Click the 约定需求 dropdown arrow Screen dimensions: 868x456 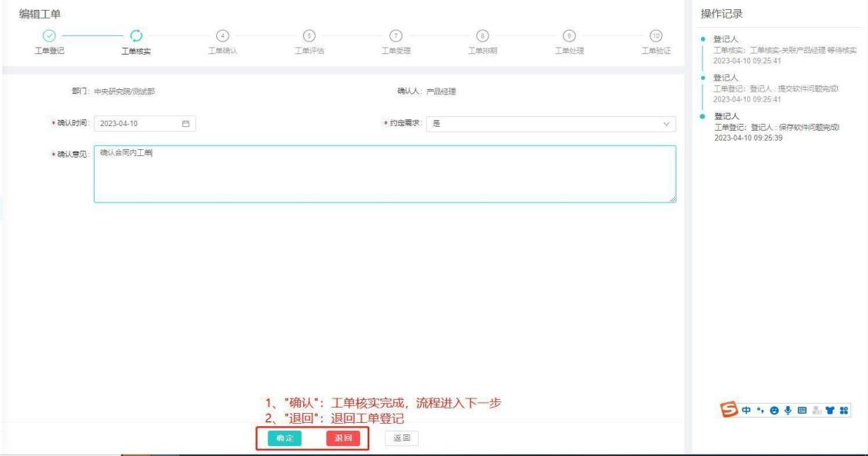(666, 124)
